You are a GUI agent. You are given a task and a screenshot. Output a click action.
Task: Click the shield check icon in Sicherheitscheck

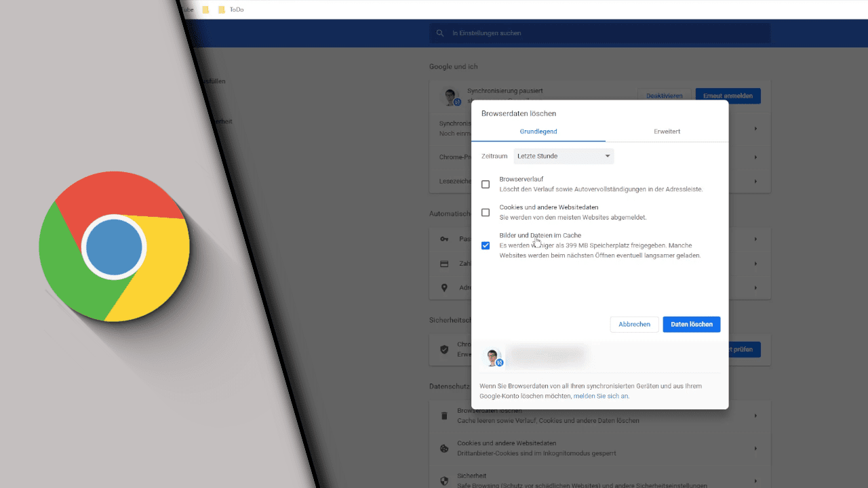(444, 350)
